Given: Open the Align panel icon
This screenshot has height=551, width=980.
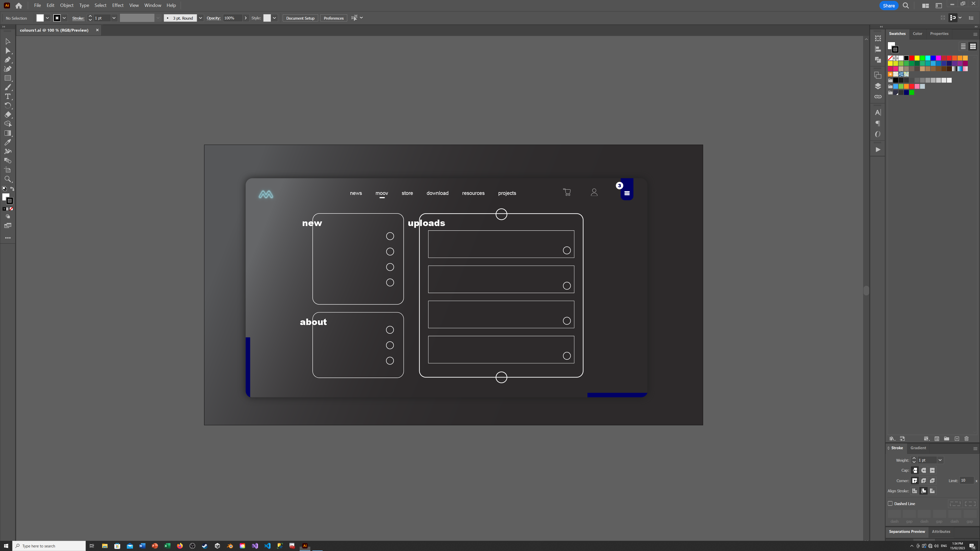Looking at the screenshot, I should pyautogui.click(x=878, y=49).
